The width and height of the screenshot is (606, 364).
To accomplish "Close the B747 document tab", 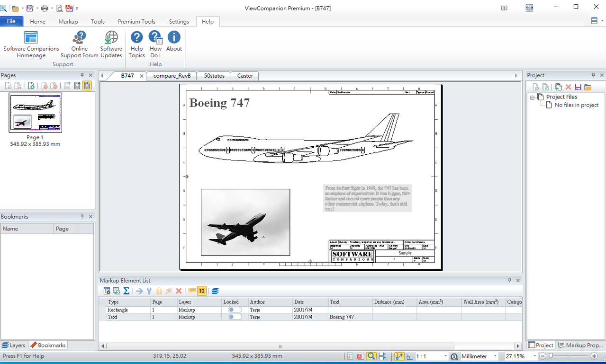I will 141,76.
